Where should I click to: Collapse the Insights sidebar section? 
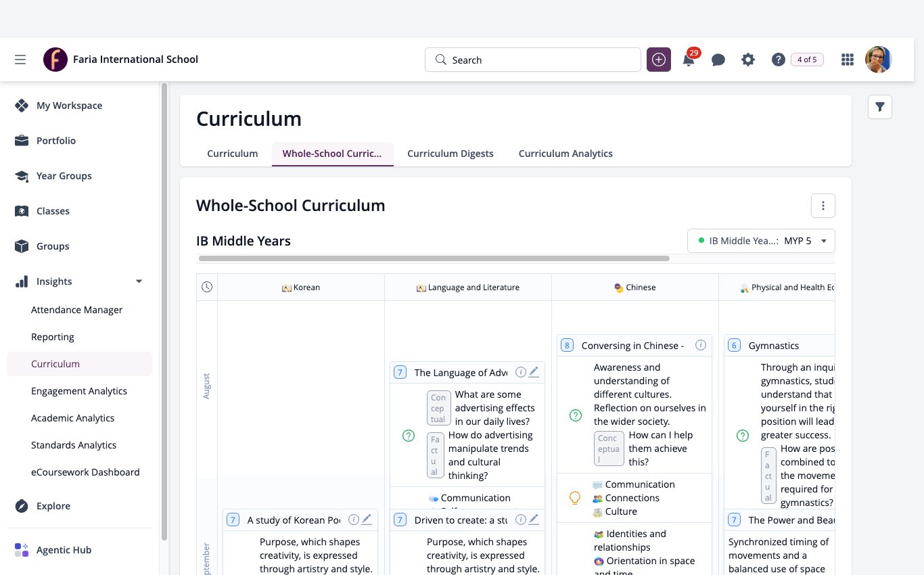(139, 281)
